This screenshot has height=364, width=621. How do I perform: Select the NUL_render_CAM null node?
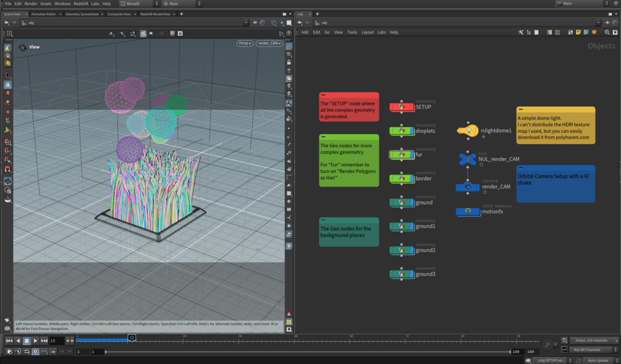(468, 159)
